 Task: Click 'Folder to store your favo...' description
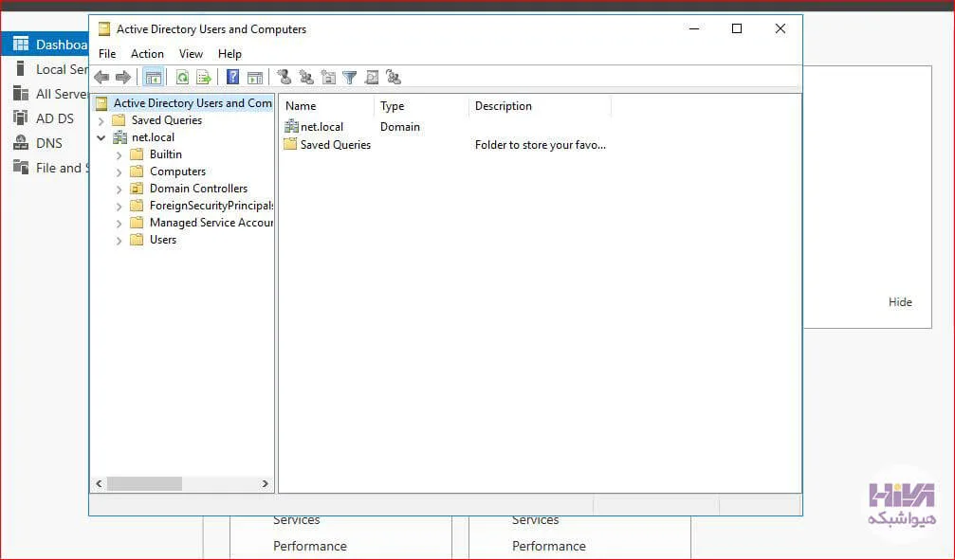pos(541,145)
